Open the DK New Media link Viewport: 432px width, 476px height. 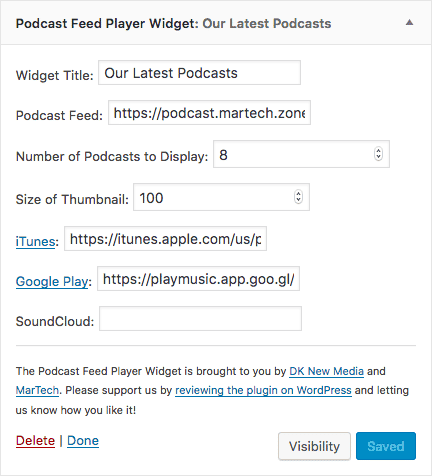[326, 371]
